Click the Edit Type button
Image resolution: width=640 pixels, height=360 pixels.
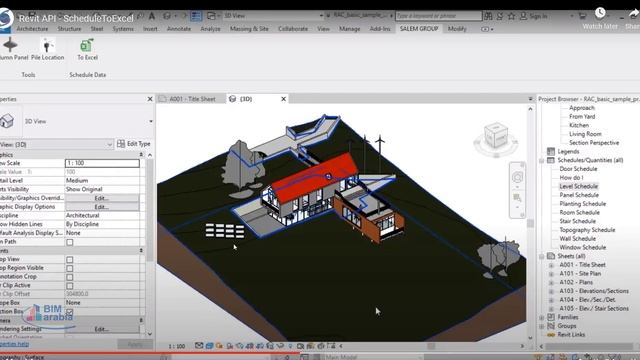[x=134, y=144]
